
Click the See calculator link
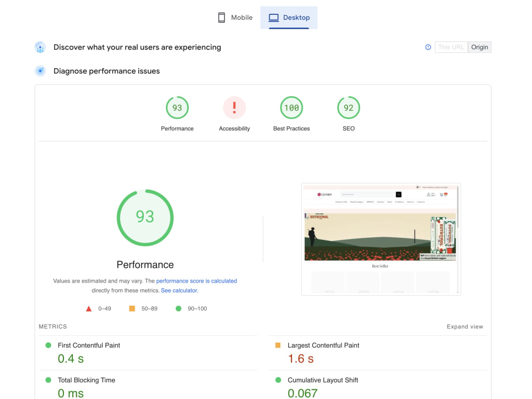[179, 290]
